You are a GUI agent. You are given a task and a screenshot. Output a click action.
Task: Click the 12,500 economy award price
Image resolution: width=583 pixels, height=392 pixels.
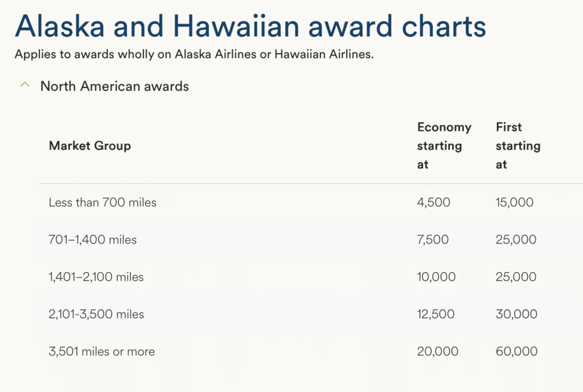pyautogui.click(x=436, y=314)
